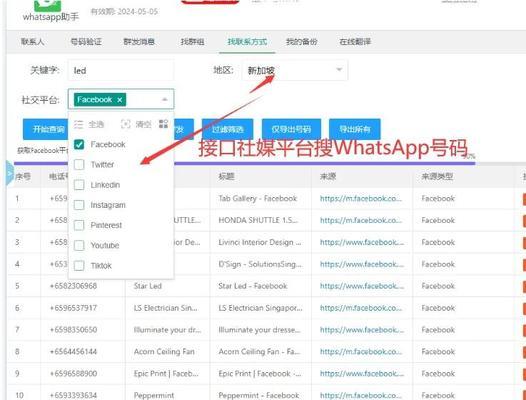Click the Star Led - Facebook title

pyautogui.click(x=253, y=286)
